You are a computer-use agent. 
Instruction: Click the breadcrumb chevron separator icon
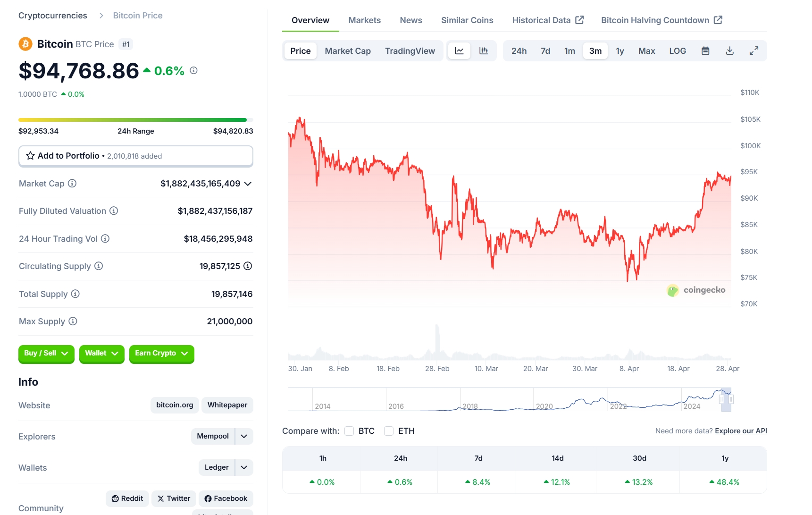(101, 16)
